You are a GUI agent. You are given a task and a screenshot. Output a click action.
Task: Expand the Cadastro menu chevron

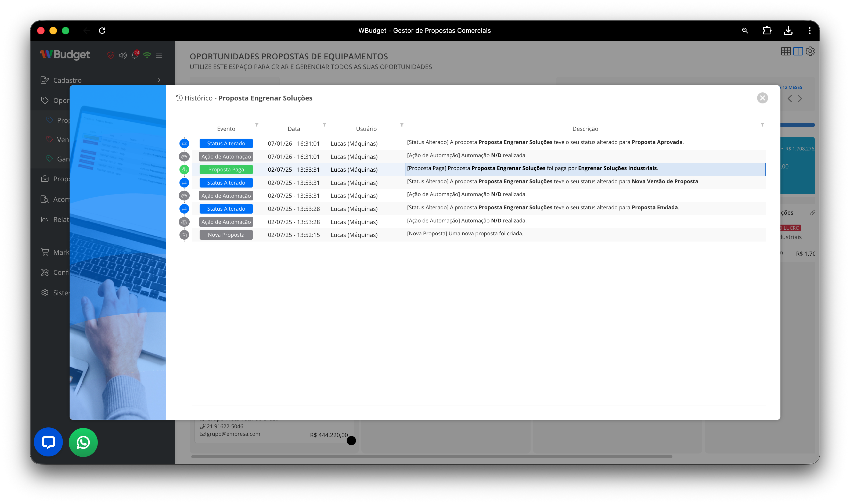click(x=159, y=80)
